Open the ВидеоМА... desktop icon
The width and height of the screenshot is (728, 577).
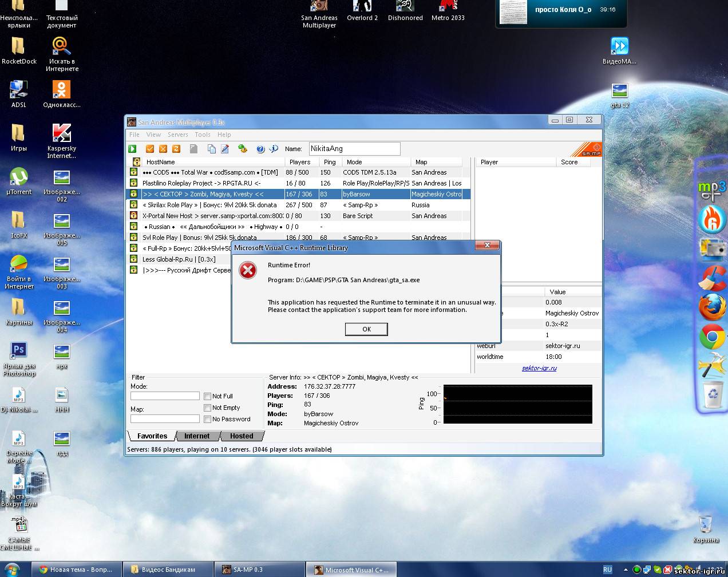619,50
